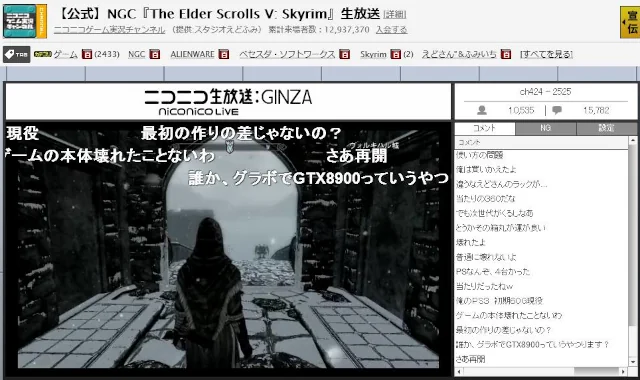Click the comment list scroll-up arrow
Image resolution: width=640 pixels, height=380 pixels.
[633, 141]
